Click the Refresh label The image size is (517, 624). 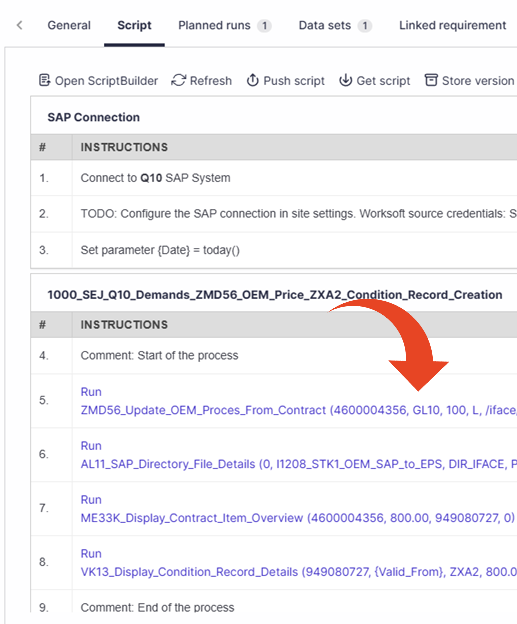[211, 81]
